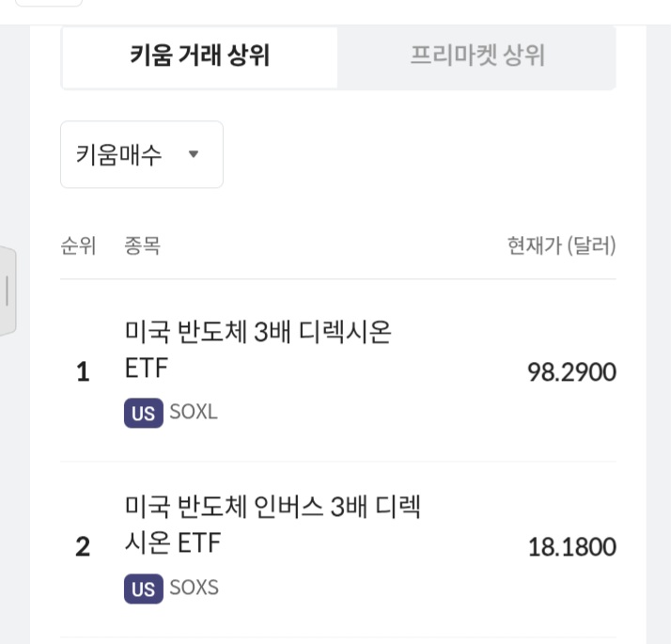Switch to the 프리마켓 상위 tab
Image resolution: width=671 pixels, height=644 pixels.
pos(476,56)
